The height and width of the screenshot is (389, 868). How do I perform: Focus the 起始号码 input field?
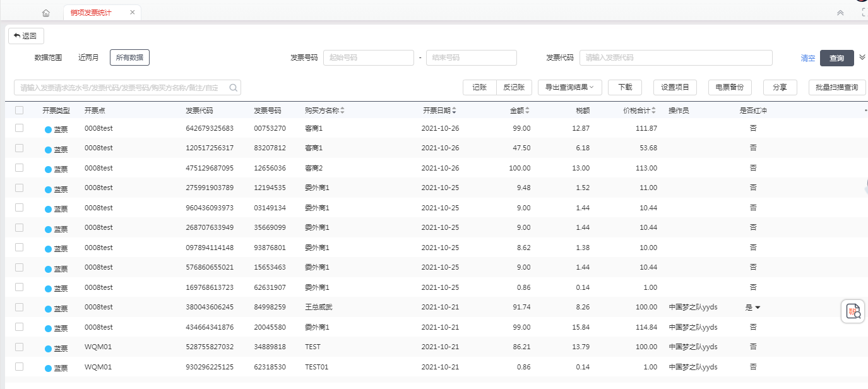click(369, 57)
